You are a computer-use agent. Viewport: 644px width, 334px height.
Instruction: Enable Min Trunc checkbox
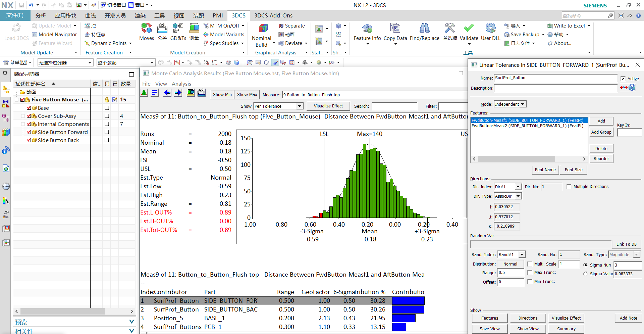click(x=530, y=282)
